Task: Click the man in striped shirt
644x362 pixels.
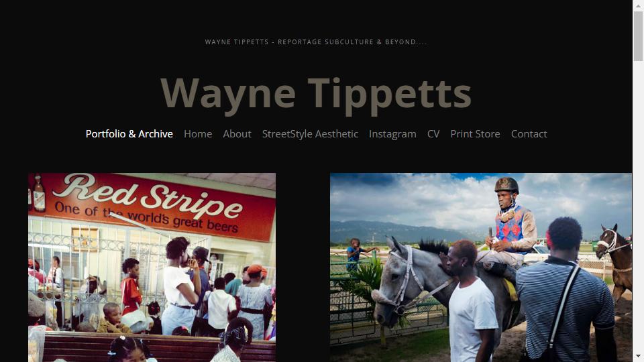Action: tap(566, 292)
